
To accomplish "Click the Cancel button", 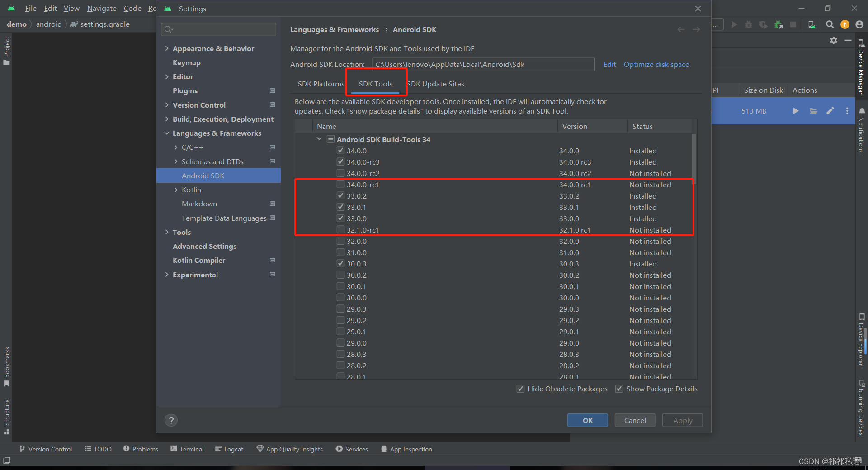I will point(635,420).
